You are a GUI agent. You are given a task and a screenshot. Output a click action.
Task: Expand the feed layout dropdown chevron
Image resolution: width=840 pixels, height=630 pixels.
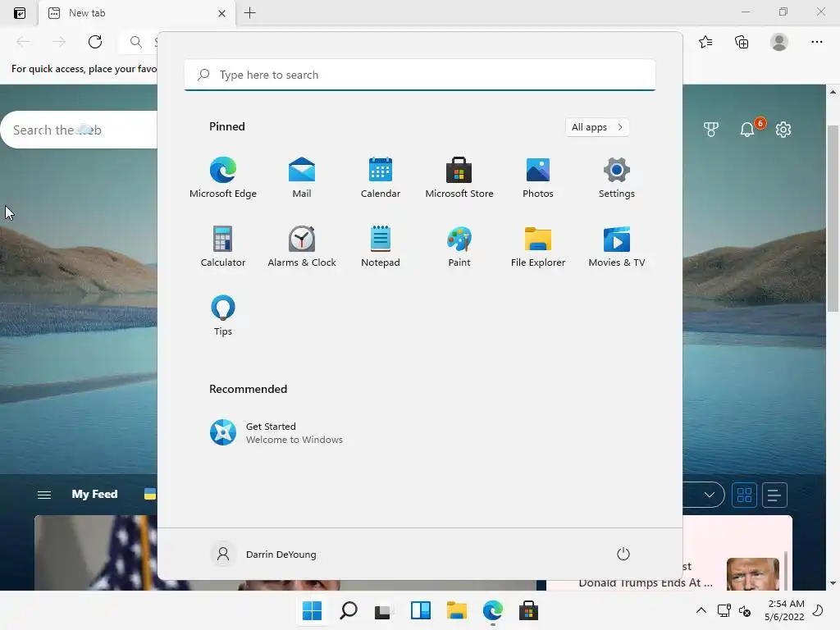(710, 495)
